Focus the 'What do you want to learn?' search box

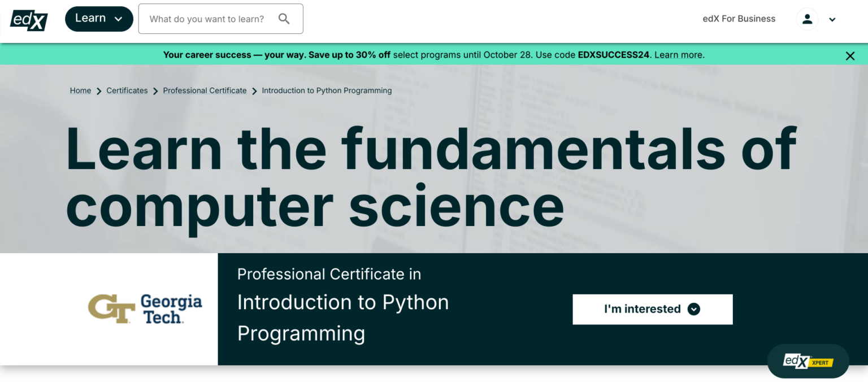click(207, 19)
